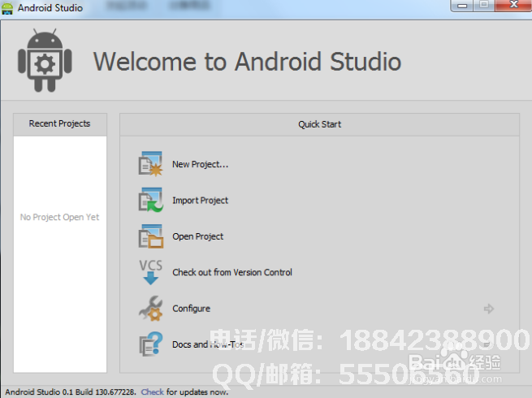Click Android Studio 0.1 Build 130.677228 status text
Image resolution: width=532 pixels, height=398 pixels.
[x=70, y=392]
